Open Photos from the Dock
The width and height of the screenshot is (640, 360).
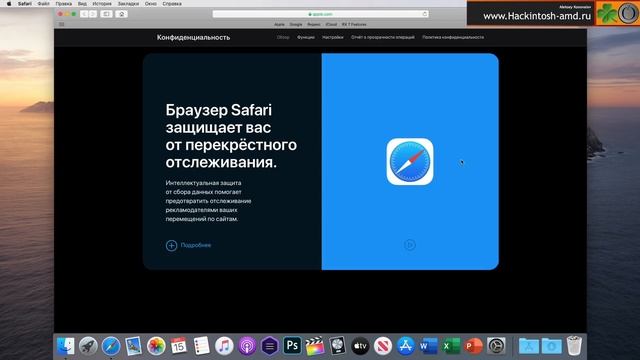(156, 346)
